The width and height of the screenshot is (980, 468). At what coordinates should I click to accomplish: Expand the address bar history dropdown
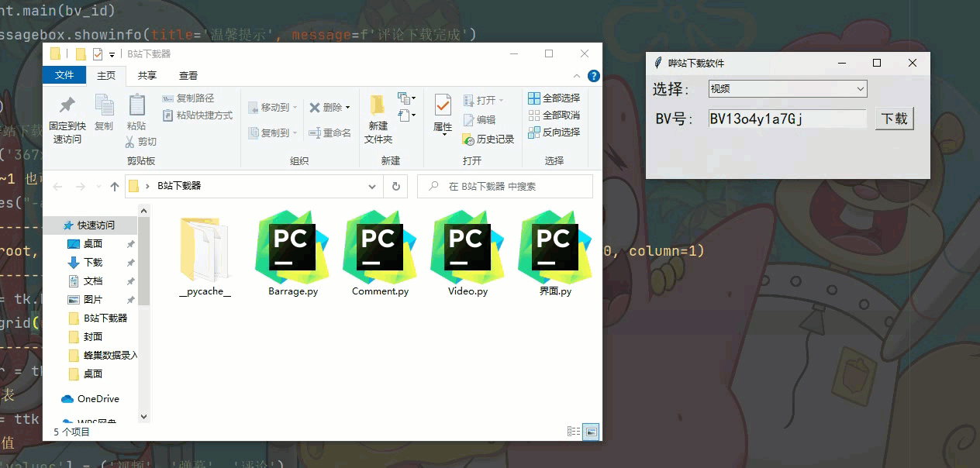pos(373,187)
